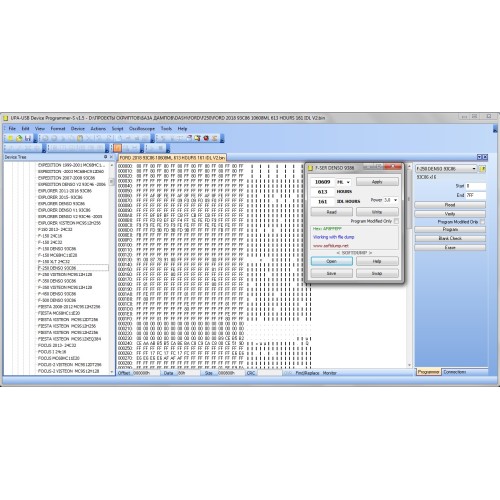This screenshot has width=500, height=500.
Task: Open the ML units dropdown in the dialog
Action: (x=348, y=182)
